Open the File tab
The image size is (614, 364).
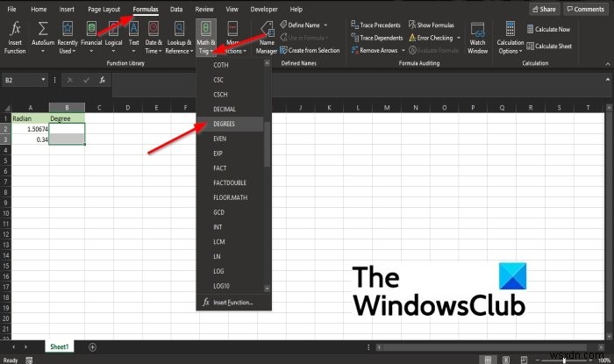coord(11,9)
